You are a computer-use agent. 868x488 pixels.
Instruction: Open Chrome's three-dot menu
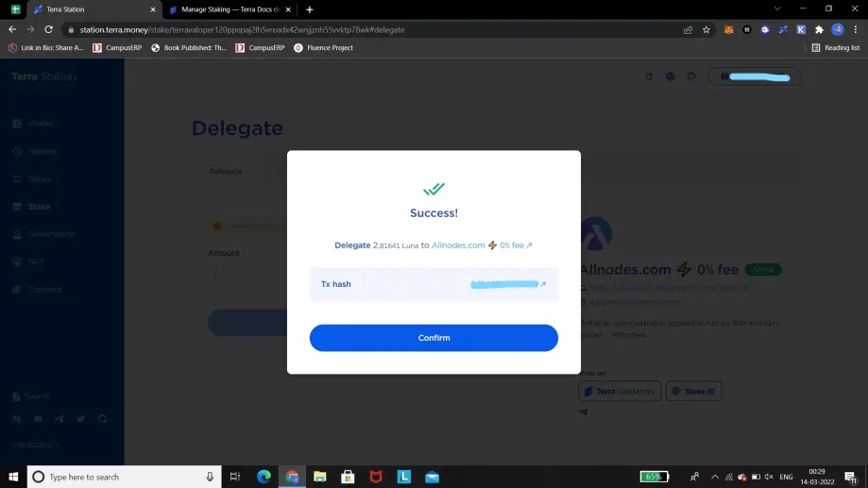tap(856, 30)
